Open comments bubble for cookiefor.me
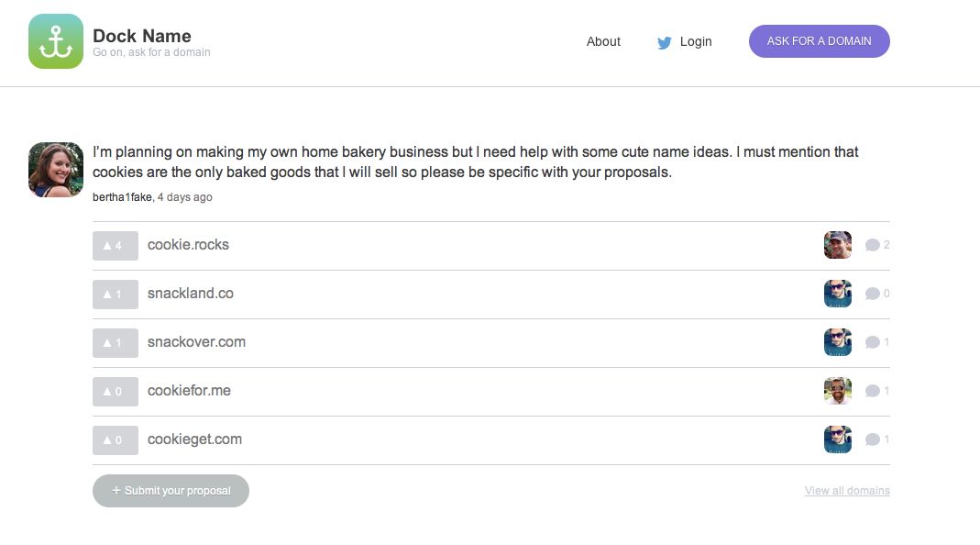980x545 pixels. tap(873, 391)
